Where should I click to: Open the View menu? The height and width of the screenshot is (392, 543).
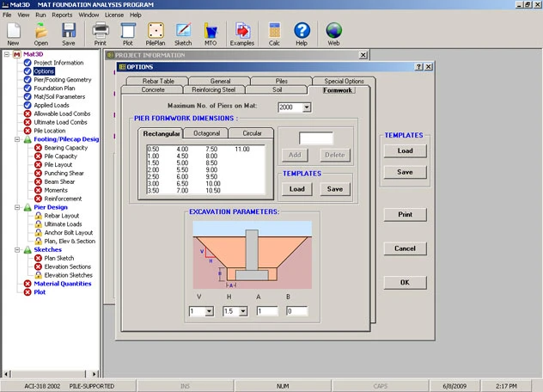(x=23, y=15)
